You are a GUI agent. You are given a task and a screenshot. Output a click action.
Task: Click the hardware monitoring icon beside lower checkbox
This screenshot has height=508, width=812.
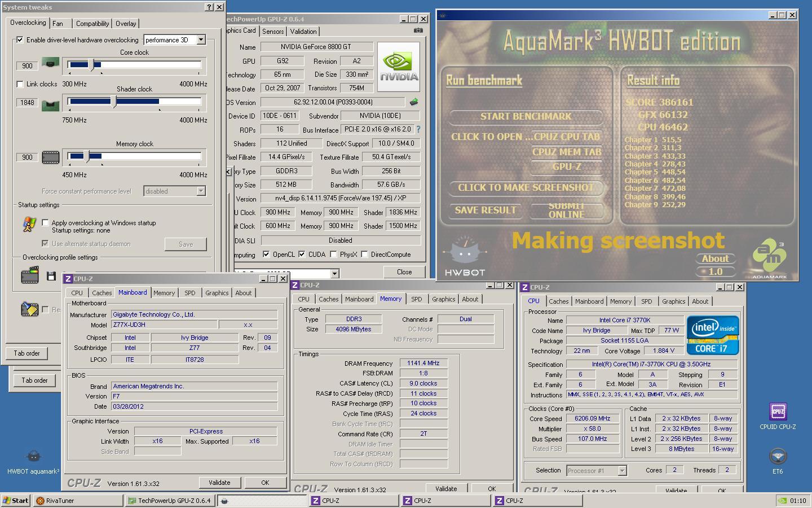29,309
